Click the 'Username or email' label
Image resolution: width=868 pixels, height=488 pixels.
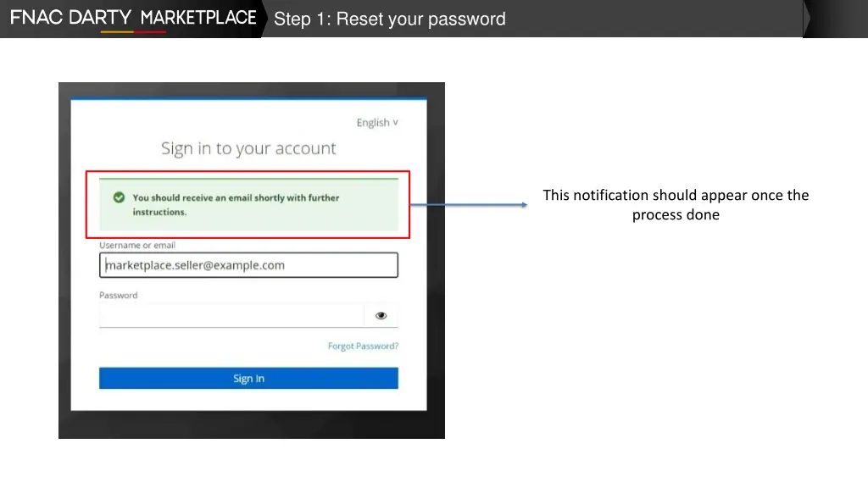[137, 245]
